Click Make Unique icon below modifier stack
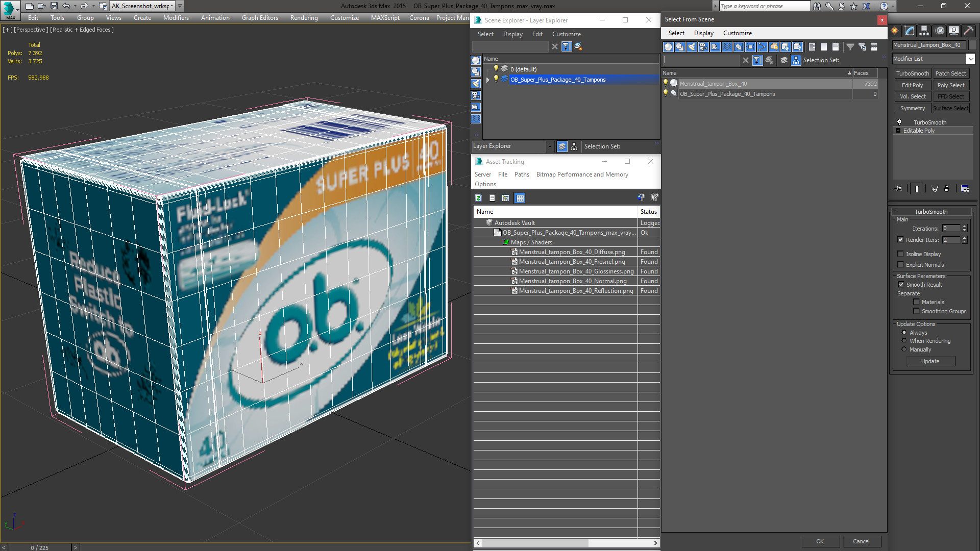 (935, 189)
